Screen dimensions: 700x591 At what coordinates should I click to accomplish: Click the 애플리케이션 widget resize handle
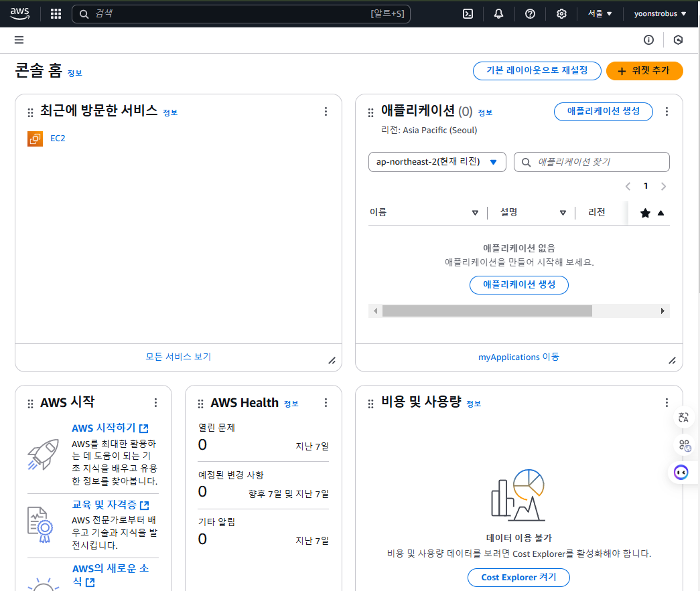point(673,360)
